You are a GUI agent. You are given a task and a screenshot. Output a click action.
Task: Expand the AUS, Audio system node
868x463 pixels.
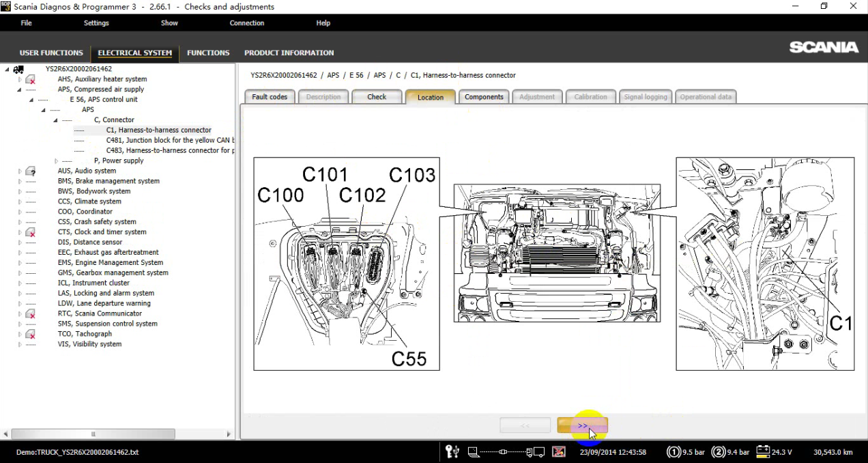tap(20, 171)
